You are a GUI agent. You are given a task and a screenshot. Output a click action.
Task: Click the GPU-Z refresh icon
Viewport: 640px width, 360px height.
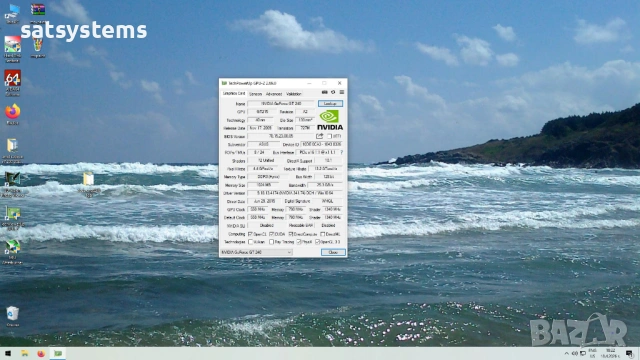click(333, 92)
